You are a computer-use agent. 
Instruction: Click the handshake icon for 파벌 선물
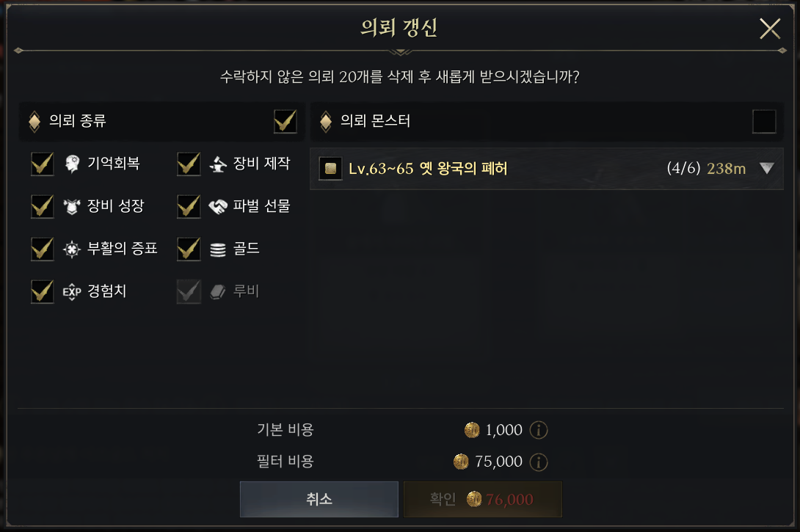click(217, 206)
